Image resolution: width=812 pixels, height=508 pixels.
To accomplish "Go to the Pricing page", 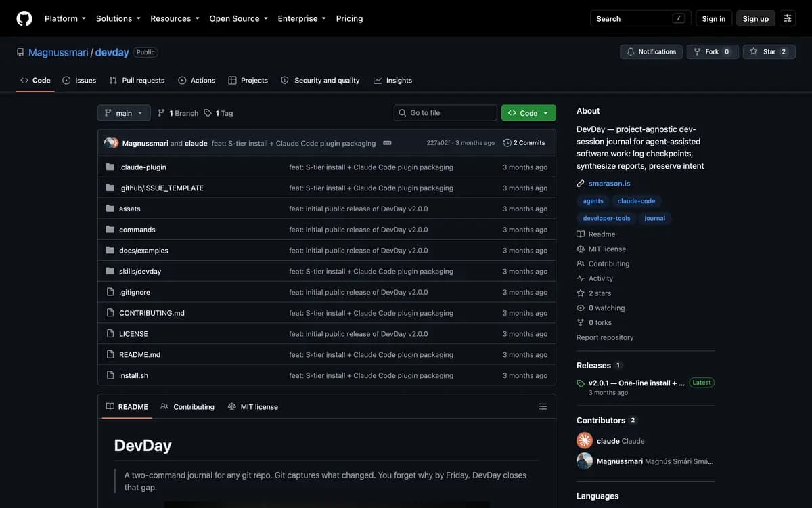I will pyautogui.click(x=349, y=18).
